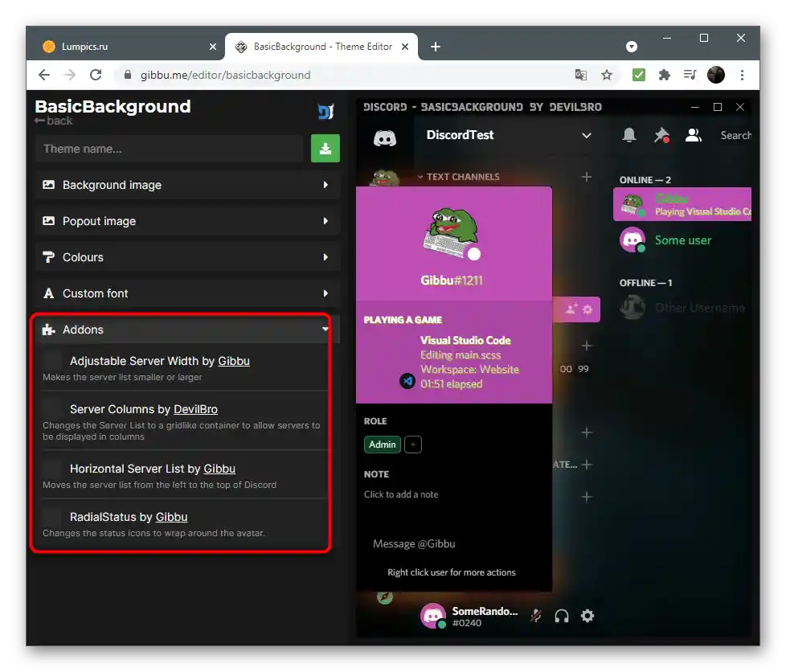This screenshot has height=672, width=786.
Task: Toggle the member list people icon
Action: [694, 135]
